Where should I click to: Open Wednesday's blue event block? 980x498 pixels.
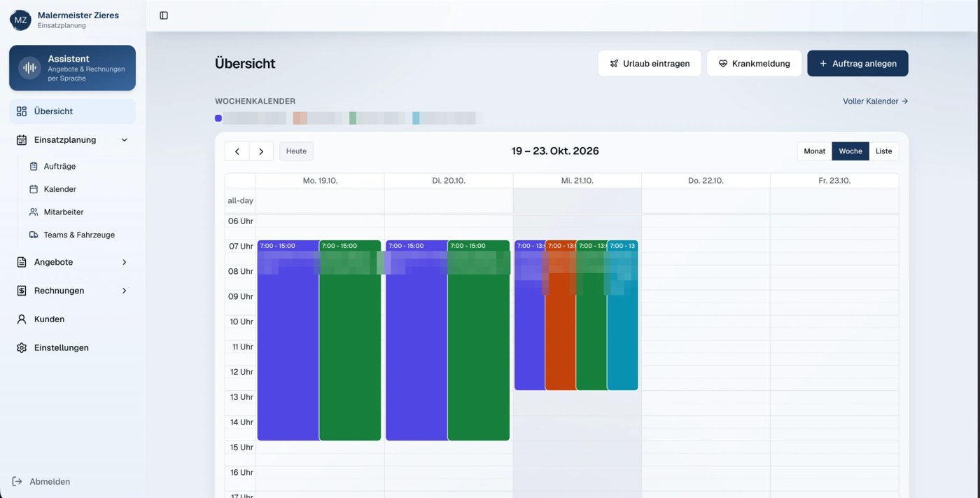[530, 315]
